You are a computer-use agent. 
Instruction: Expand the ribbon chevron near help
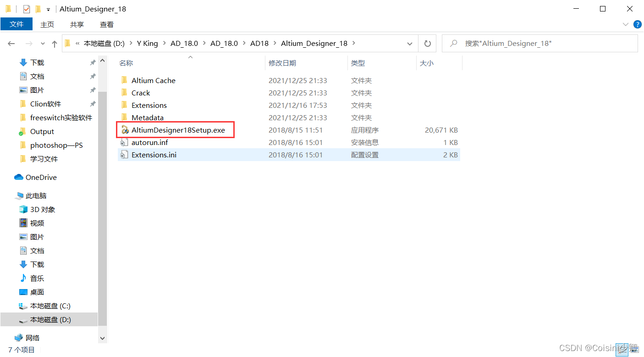pyautogui.click(x=626, y=24)
